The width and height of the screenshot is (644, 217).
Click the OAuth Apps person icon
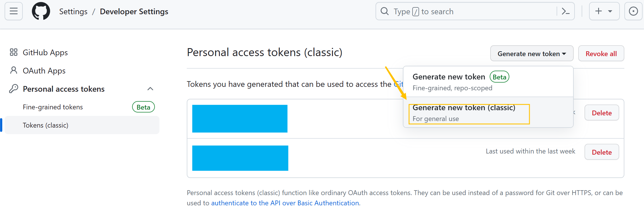[13, 70]
